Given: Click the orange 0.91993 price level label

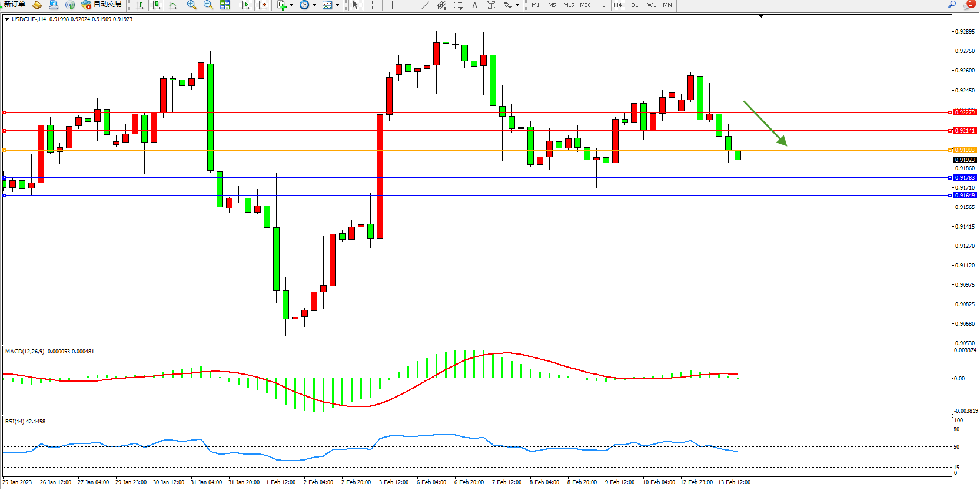Looking at the screenshot, I should pyautogui.click(x=965, y=150).
